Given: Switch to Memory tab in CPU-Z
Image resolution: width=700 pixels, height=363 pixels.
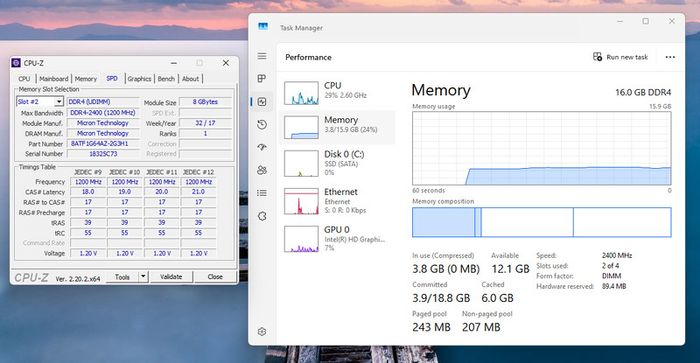Looking at the screenshot, I should tap(86, 79).
